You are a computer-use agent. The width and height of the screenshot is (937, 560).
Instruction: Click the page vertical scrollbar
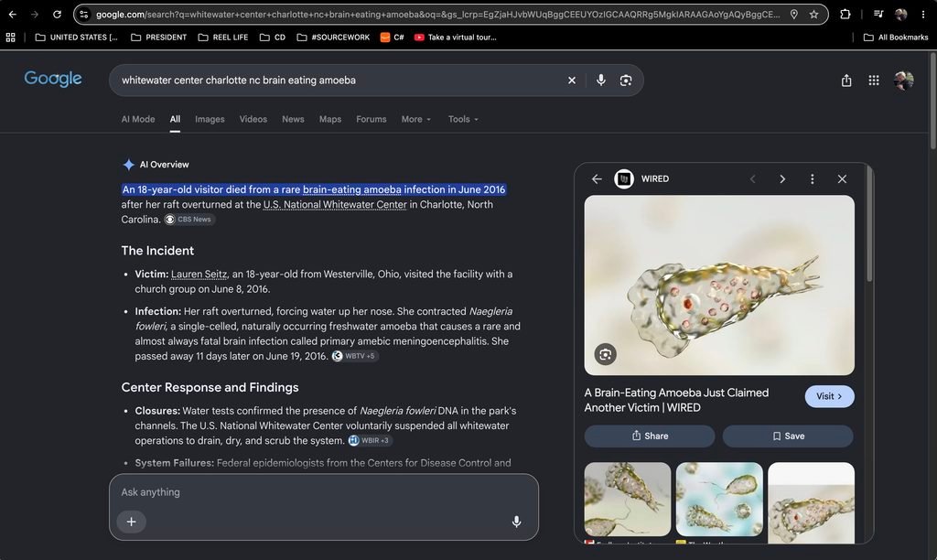932,102
